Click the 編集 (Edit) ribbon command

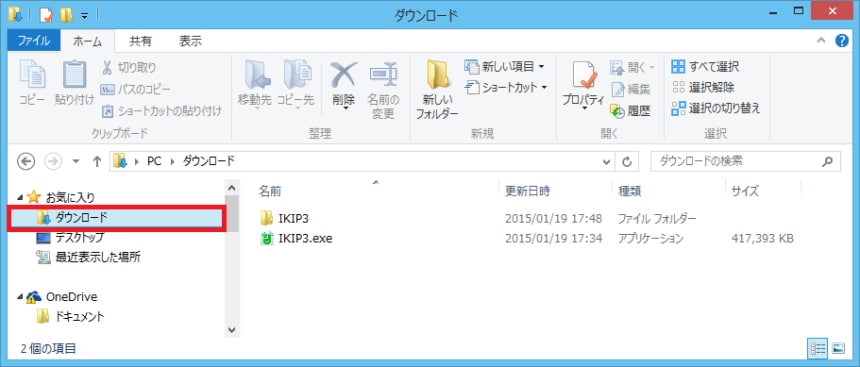(631, 89)
